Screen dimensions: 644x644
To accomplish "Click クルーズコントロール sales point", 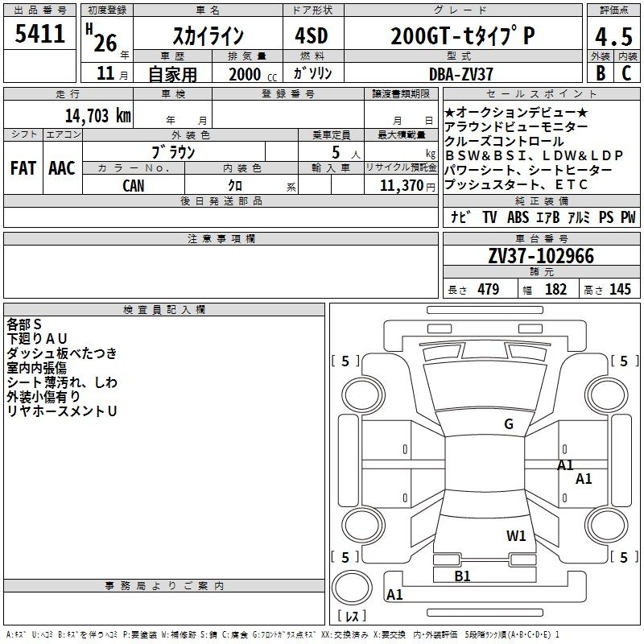I will click(x=504, y=142).
